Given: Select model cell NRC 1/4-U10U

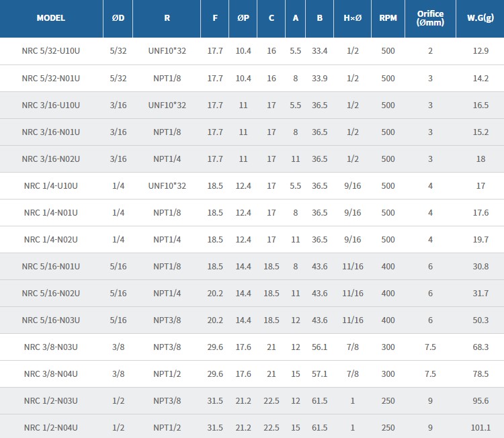Looking at the screenshot, I should coord(51,185).
